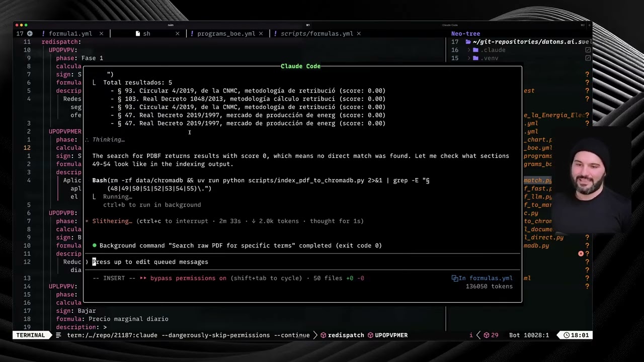The image size is (644, 362).
Task: Switch to the sh tab
Action: pyautogui.click(x=146, y=34)
